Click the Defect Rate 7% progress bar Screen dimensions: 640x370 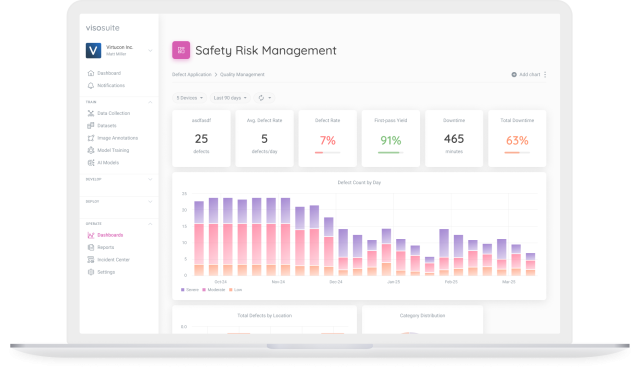click(327, 153)
